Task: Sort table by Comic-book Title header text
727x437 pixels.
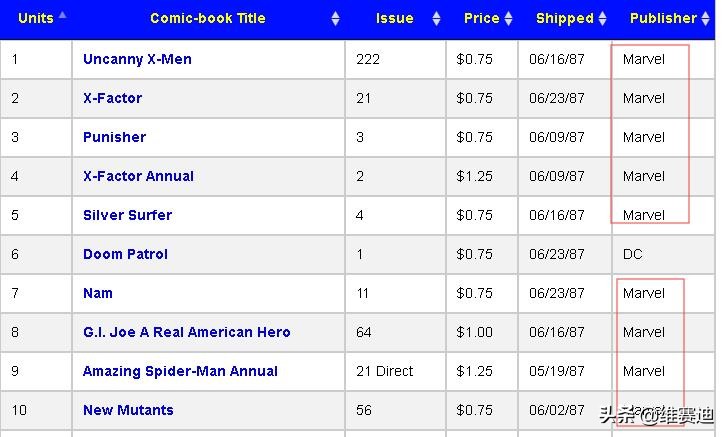Action: 207,18
